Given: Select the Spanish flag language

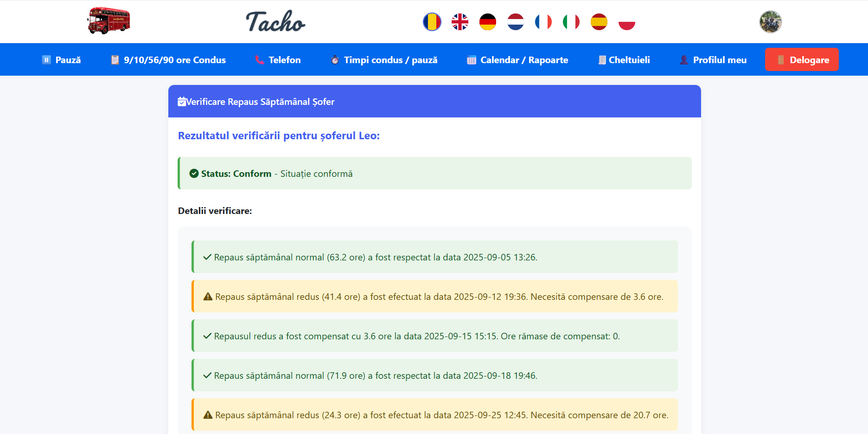Looking at the screenshot, I should click(599, 22).
